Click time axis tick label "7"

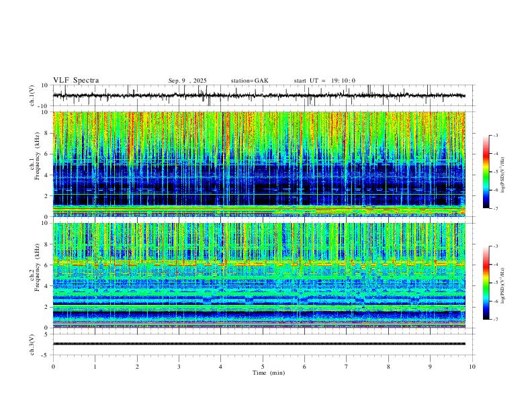point(347,367)
